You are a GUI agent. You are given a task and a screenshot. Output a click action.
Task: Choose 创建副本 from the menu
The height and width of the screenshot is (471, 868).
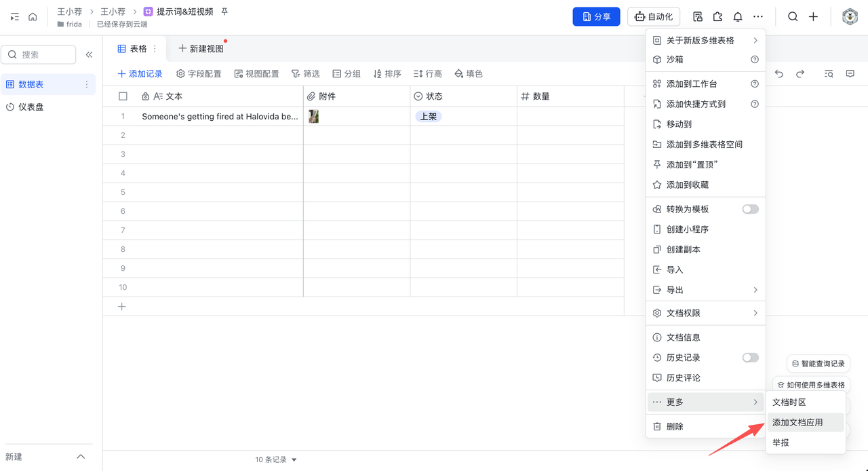[683, 250]
